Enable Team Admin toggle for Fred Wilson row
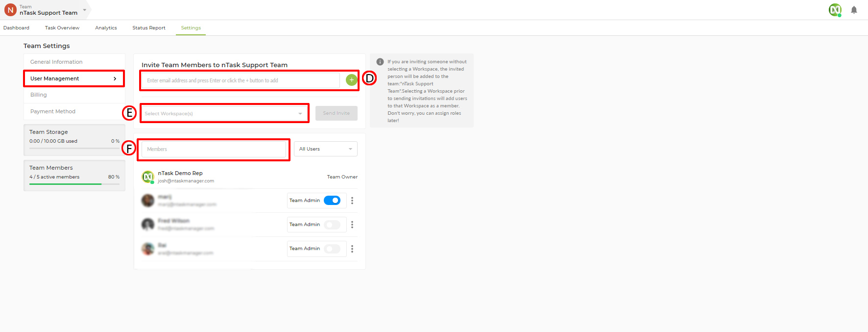 (x=332, y=225)
